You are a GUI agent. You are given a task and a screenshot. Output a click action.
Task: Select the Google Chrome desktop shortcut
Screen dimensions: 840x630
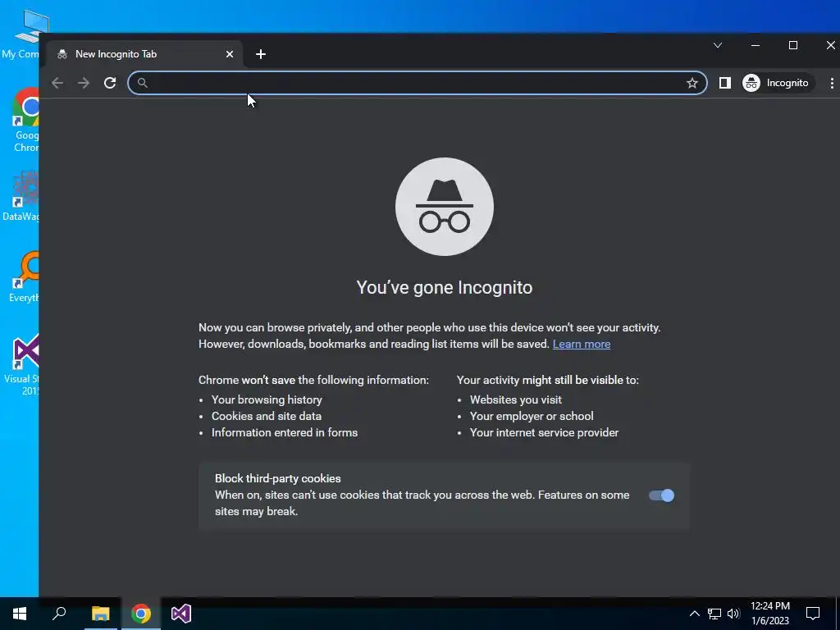pyautogui.click(x=25, y=121)
